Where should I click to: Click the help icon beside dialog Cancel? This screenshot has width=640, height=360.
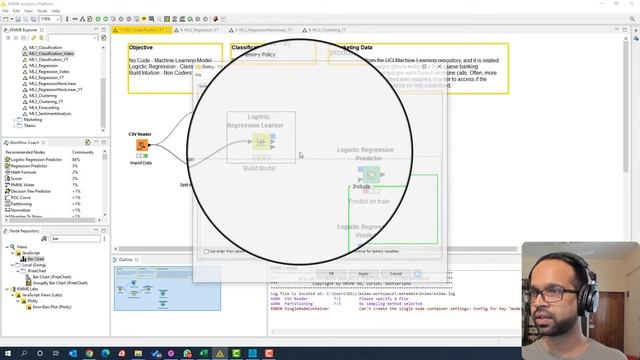418,274
